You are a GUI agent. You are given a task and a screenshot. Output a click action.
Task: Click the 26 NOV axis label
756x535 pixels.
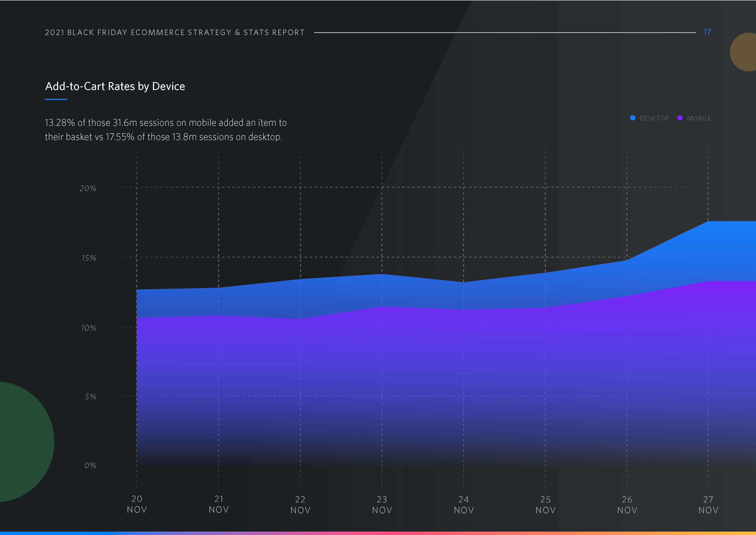627,505
